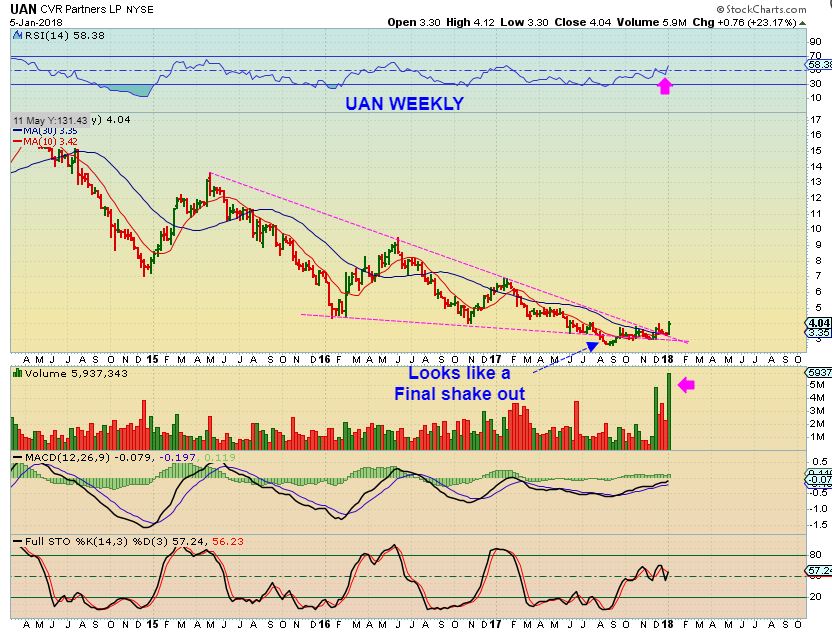Click the 5937 volume tag on right axis
The height and width of the screenshot is (633, 832).
[819, 372]
